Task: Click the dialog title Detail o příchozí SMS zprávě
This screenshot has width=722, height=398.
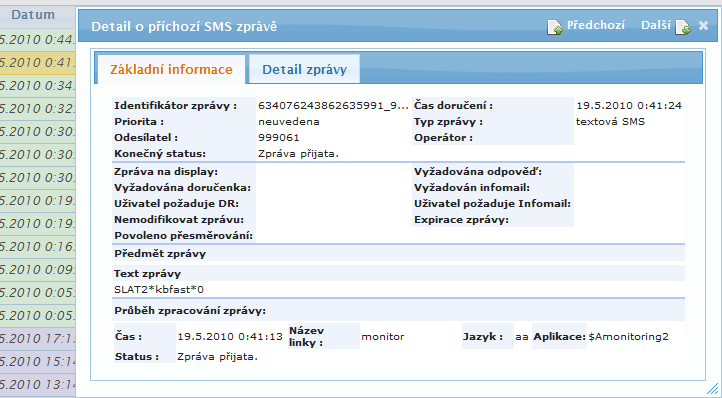Action: 184,26
